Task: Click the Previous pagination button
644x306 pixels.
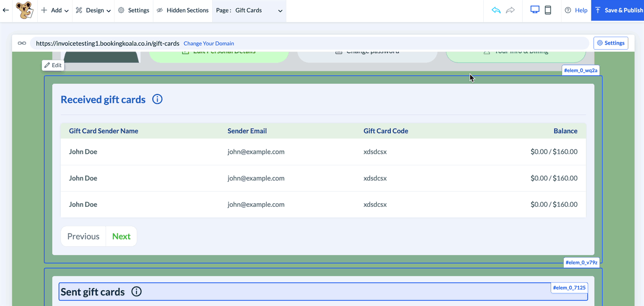Action: (x=84, y=236)
